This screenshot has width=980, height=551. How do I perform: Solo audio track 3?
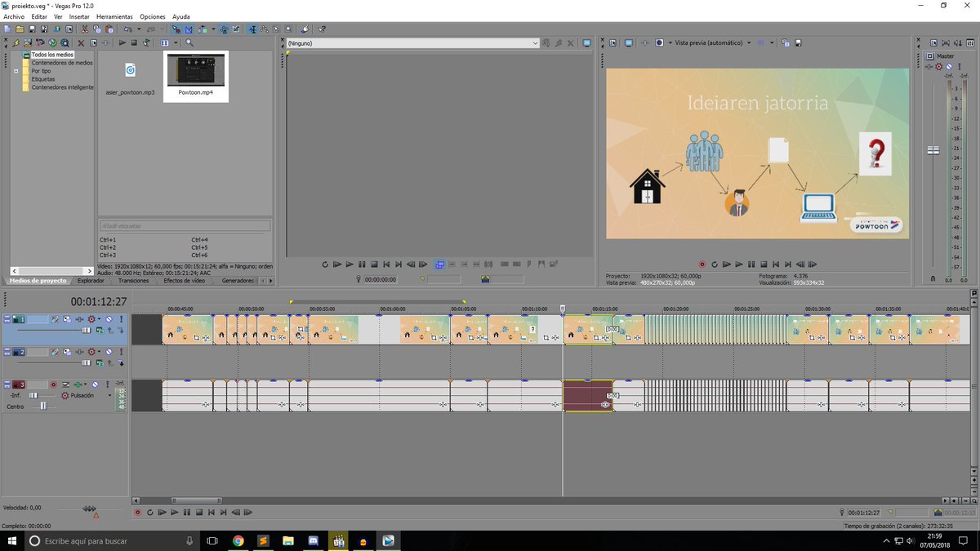(x=107, y=384)
